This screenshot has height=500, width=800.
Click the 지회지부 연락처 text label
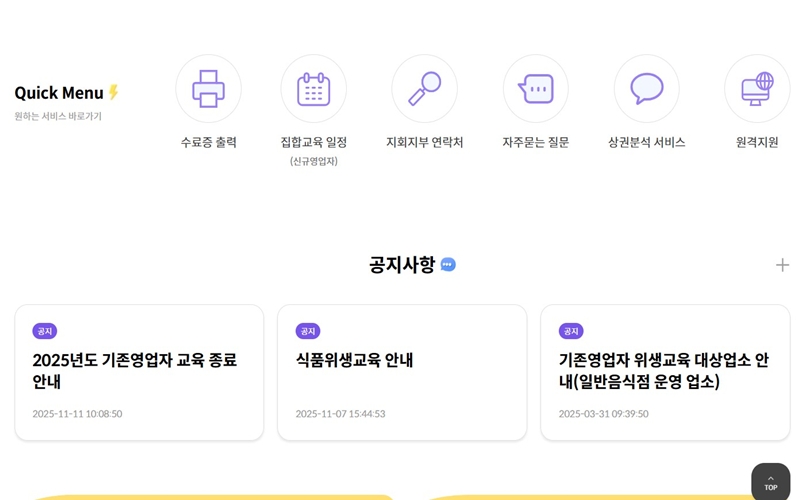coord(424,142)
